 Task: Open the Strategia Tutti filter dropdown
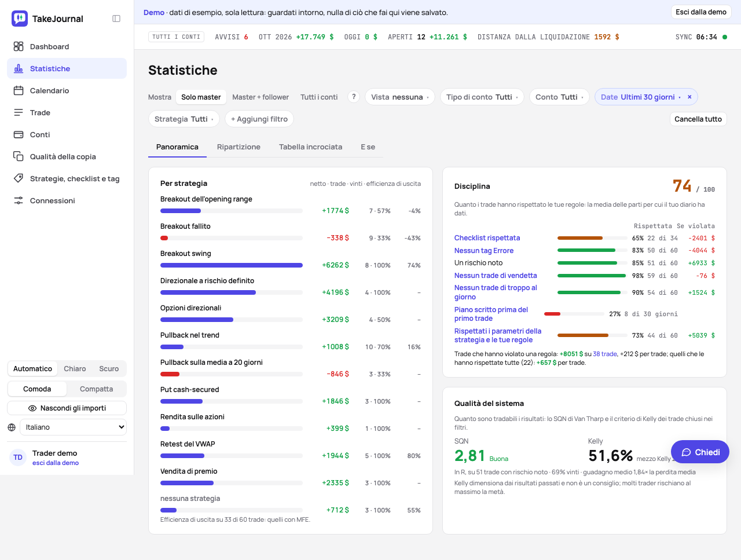point(184,119)
